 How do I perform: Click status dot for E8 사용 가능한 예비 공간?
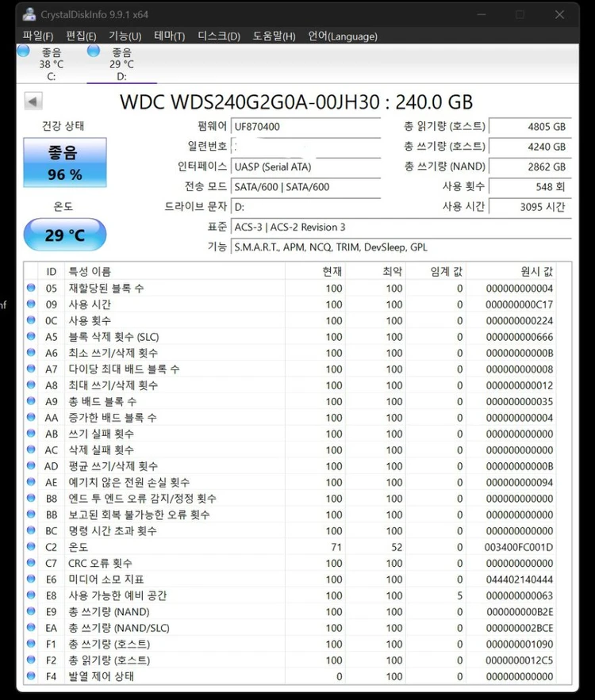click(31, 595)
